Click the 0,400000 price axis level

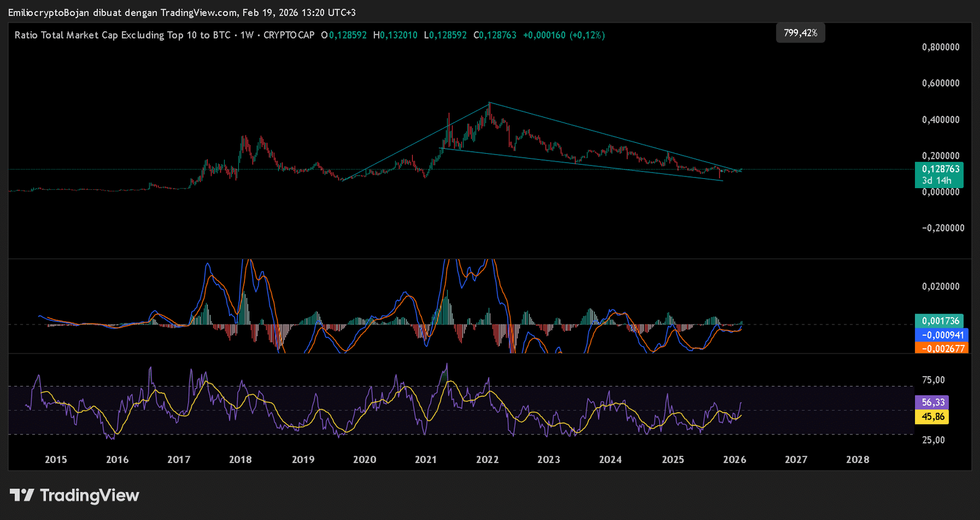point(940,119)
